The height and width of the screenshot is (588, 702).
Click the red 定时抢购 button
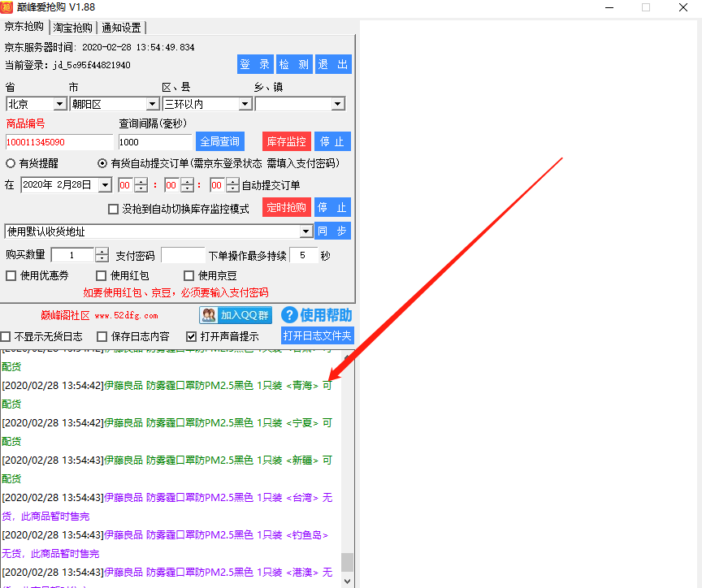(x=287, y=208)
